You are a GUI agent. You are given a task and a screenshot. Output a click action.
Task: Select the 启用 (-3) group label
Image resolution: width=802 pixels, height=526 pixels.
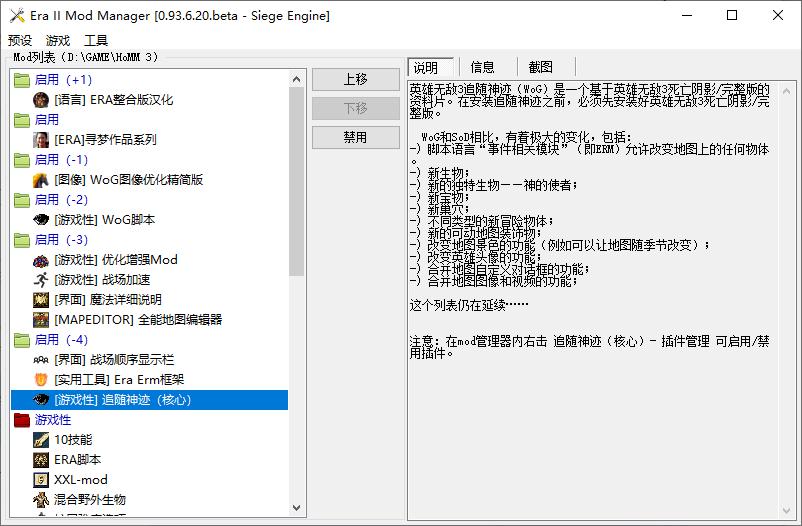[61, 240]
